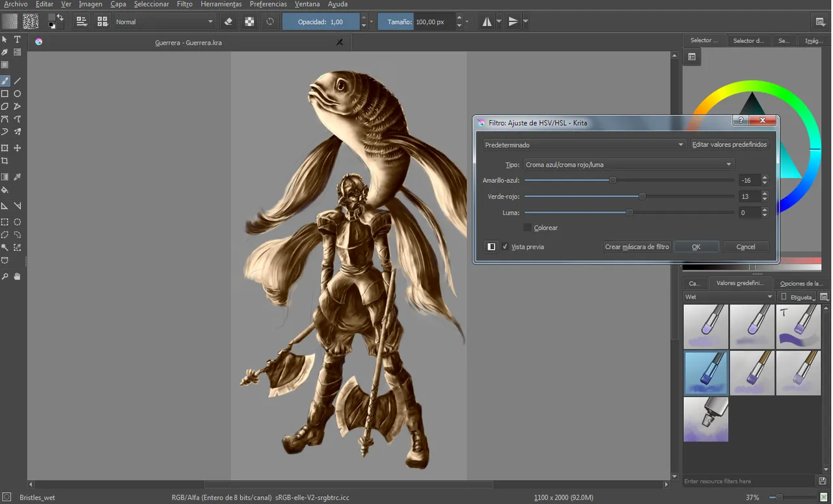Select the Assistant tool

(x=5, y=206)
